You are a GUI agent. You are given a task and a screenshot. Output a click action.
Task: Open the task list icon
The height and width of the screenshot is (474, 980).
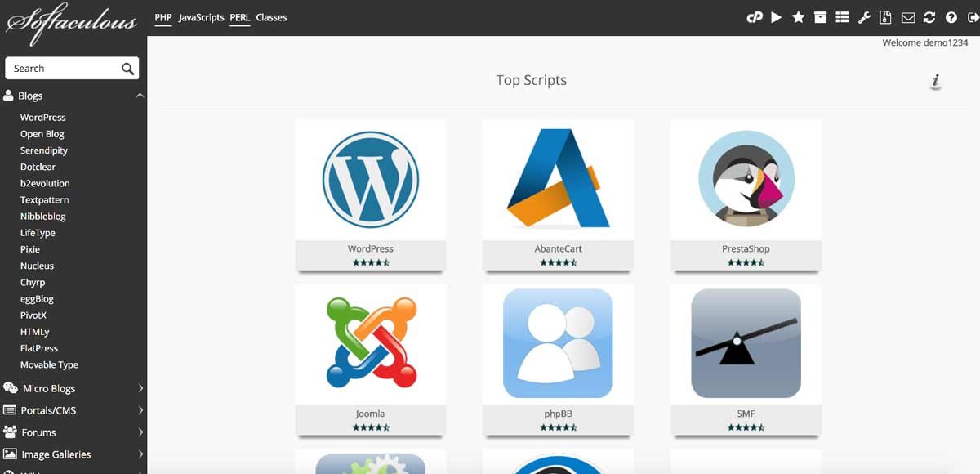pos(843,17)
